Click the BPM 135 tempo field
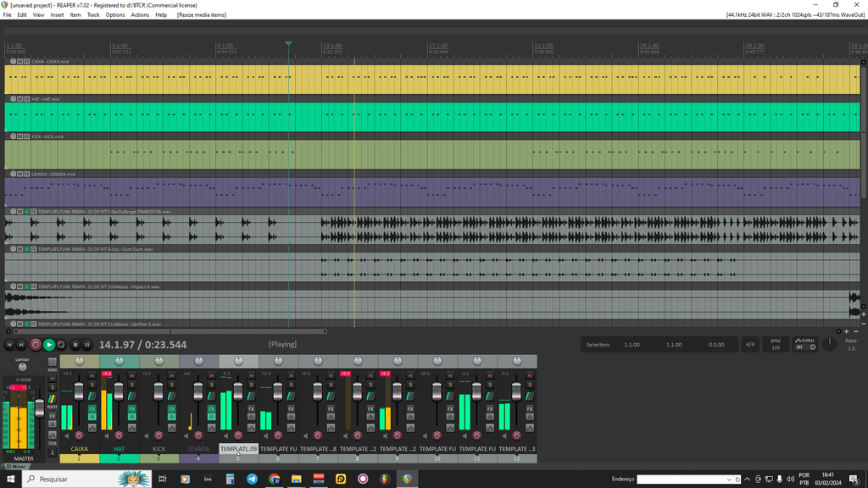This screenshot has width=868, height=488. click(776, 344)
